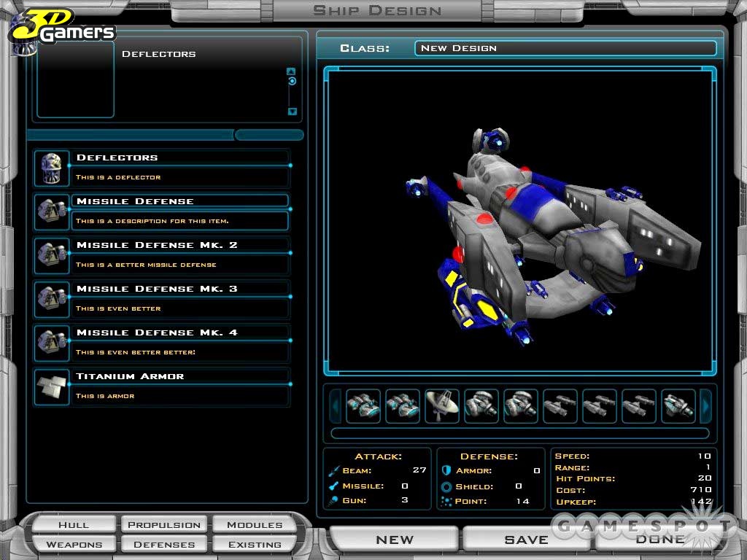The height and width of the screenshot is (560, 747).
Task: Switch to the Weapons category
Action: (x=73, y=544)
